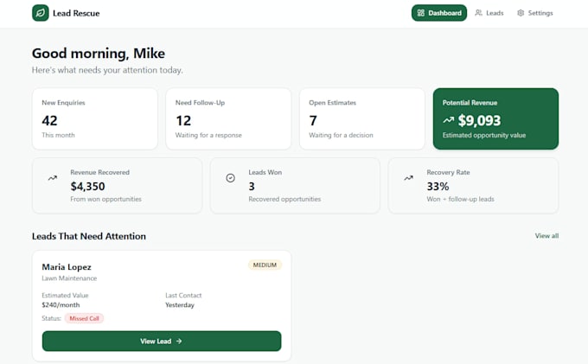Click the Good morning, Mike heading

99,54
